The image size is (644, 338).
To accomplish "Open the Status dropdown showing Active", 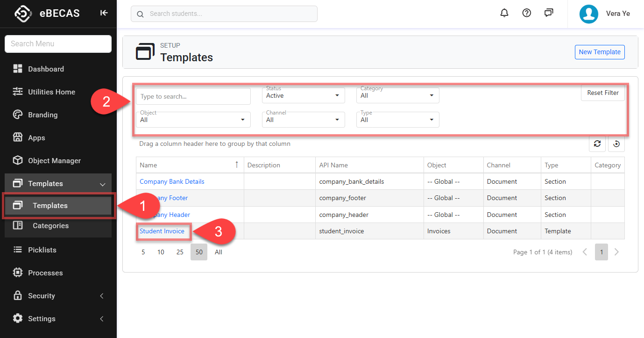I will tap(303, 96).
